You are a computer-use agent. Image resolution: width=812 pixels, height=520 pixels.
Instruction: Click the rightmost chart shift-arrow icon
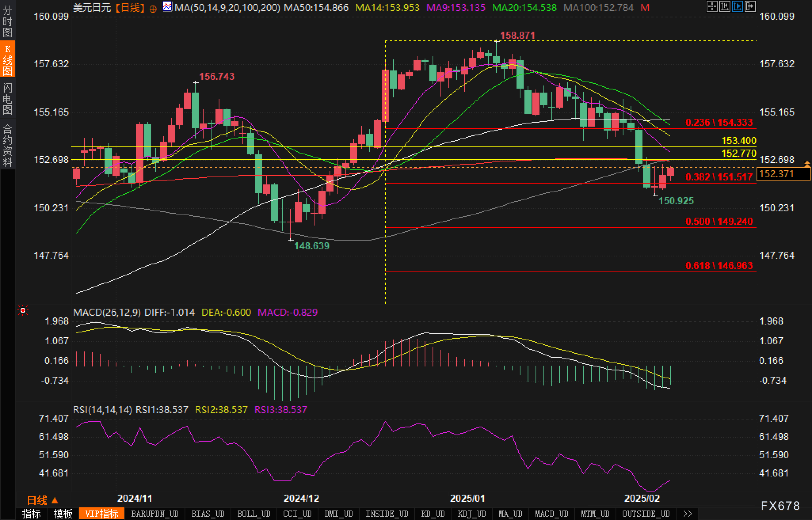tap(750, 6)
